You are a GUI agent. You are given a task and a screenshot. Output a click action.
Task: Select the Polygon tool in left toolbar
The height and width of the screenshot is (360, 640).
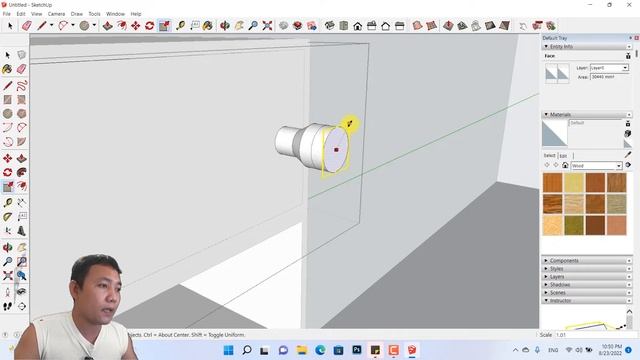coord(22,113)
